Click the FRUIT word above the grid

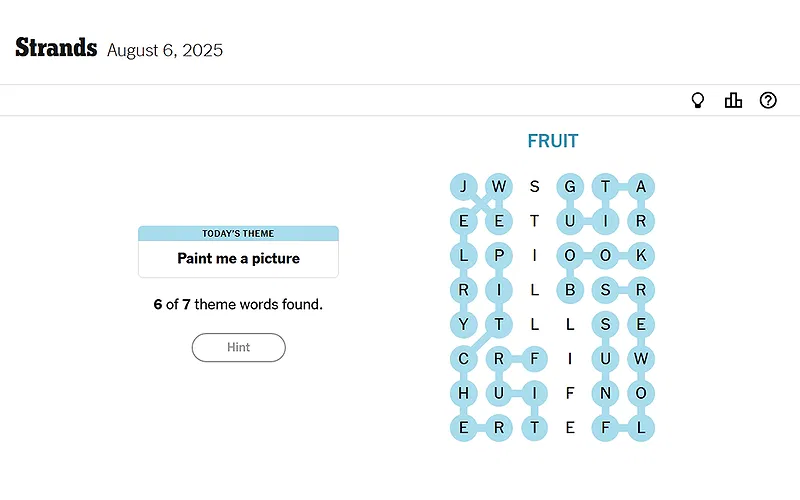[x=553, y=142]
